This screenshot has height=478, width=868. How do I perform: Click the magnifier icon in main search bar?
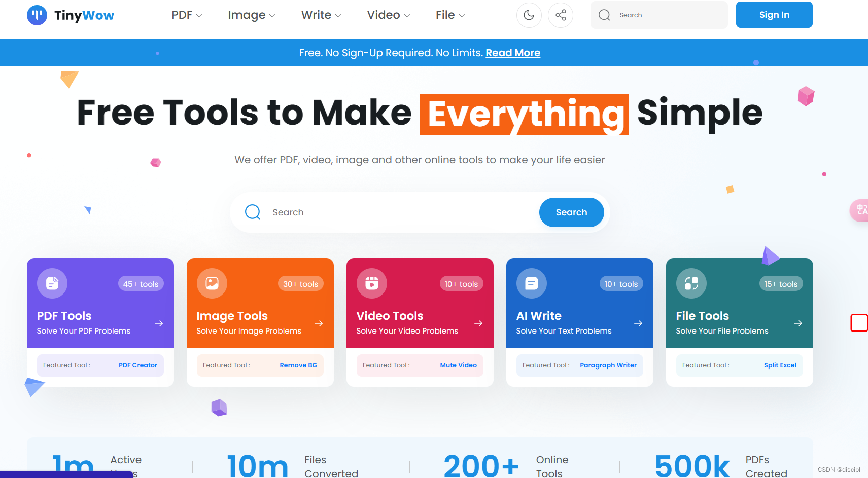[253, 212]
